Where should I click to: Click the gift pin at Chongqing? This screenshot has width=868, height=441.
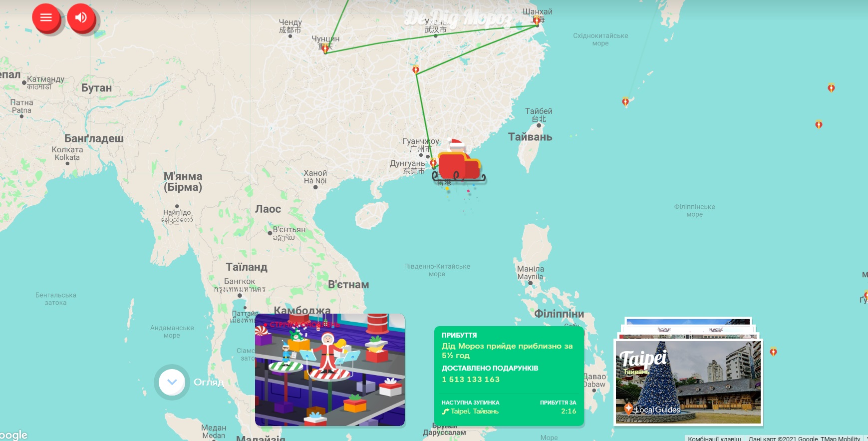tap(325, 48)
